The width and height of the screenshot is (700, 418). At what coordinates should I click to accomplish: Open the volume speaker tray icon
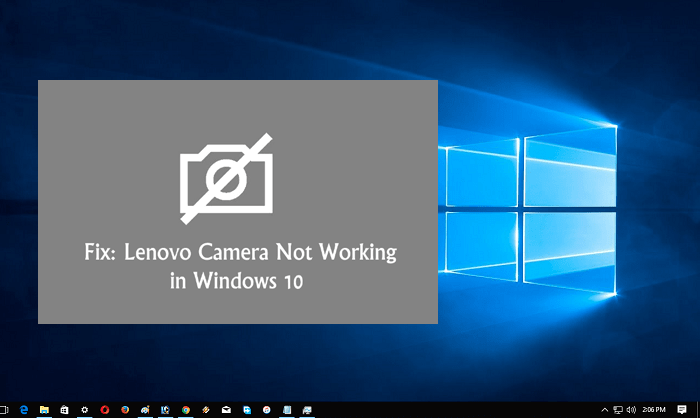(631, 410)
